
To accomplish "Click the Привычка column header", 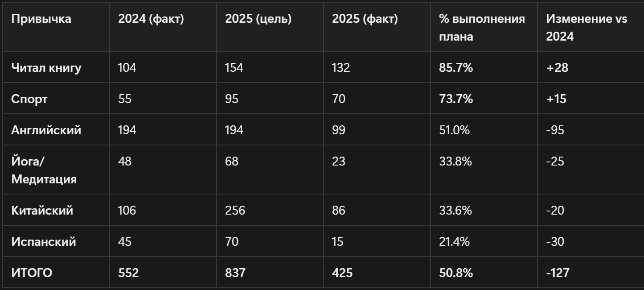I will pos(41,19).
